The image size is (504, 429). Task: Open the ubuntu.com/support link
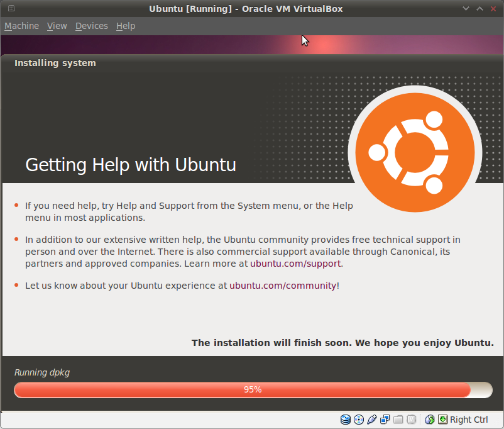click(295, 264)
